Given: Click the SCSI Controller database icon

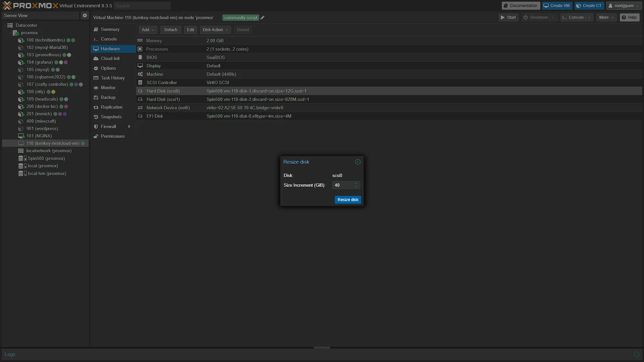Looking at the screenshot, I should pos(140,82).
